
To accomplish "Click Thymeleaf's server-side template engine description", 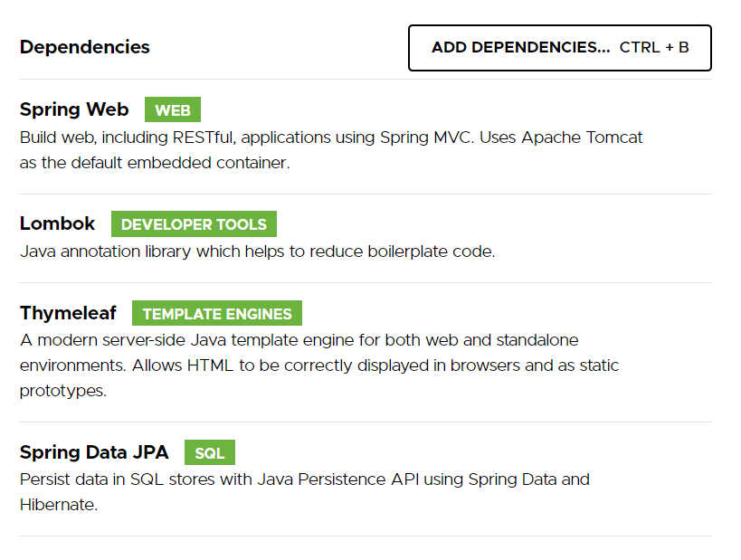I will pyautogui.click(x=319, y=365).
